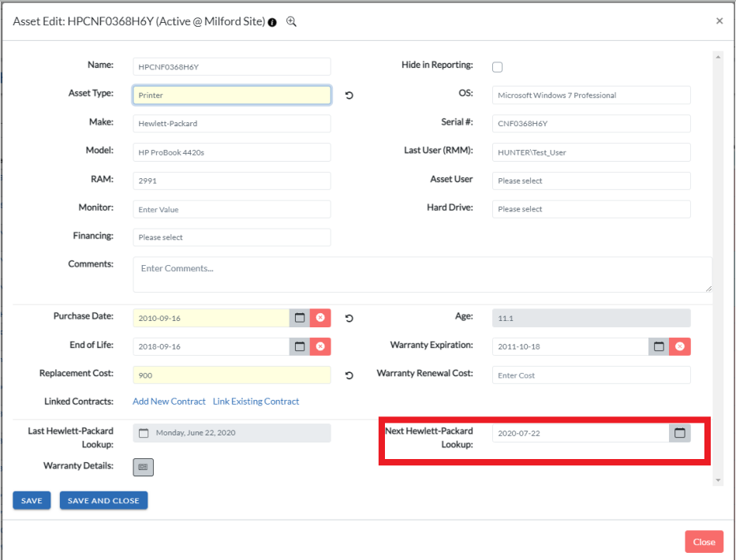Click the magnifier zoom icon in the header
The image size is (736, 560).
click(x=291, y=21)
